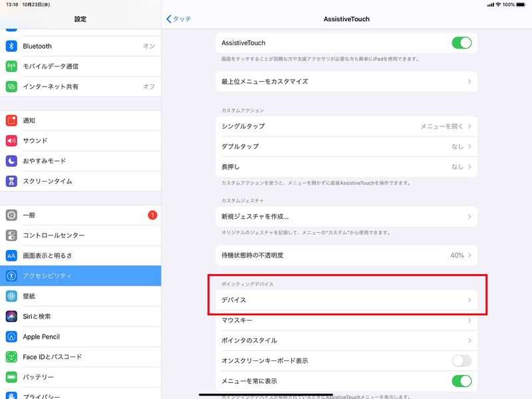
Task: Tap the 13:18 clock in status bar
Action: pyautogui.click(x=12, y=5)
